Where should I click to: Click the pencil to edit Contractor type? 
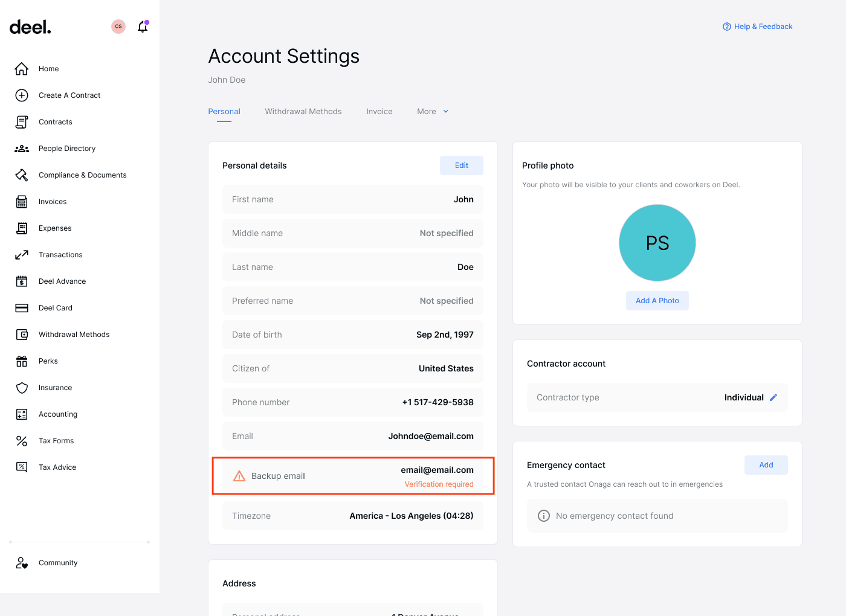773,397
